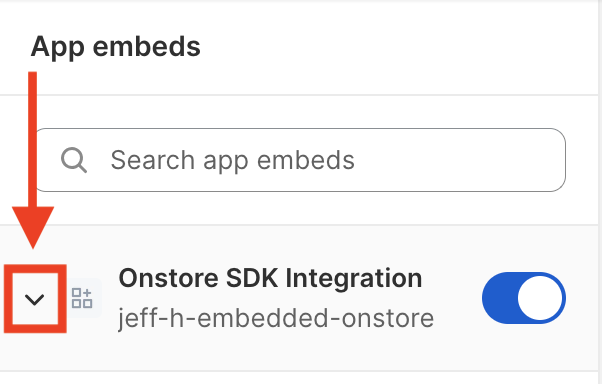Screen dimensions: 602x384
Task: Focus the Search app embeds field
Action: [299, 160]
